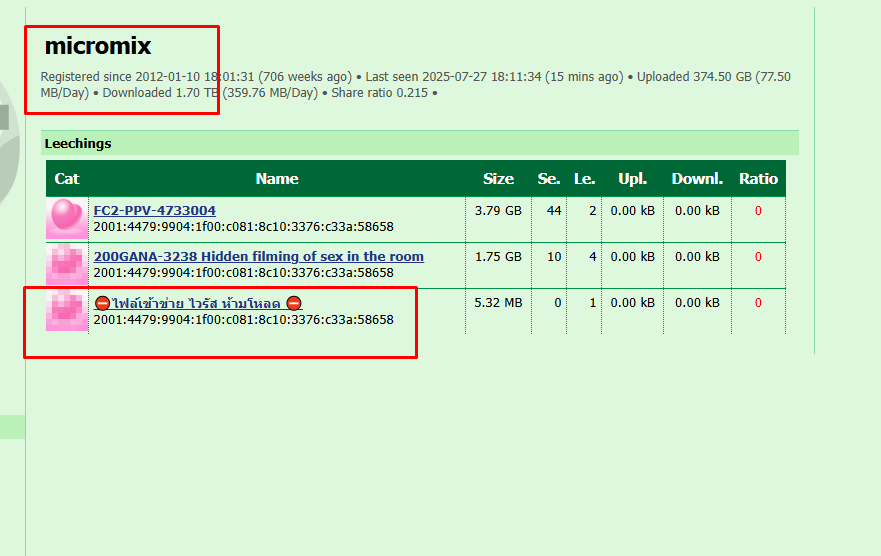Click the category icon in the FC2-PPV-4733004 row

67,218
